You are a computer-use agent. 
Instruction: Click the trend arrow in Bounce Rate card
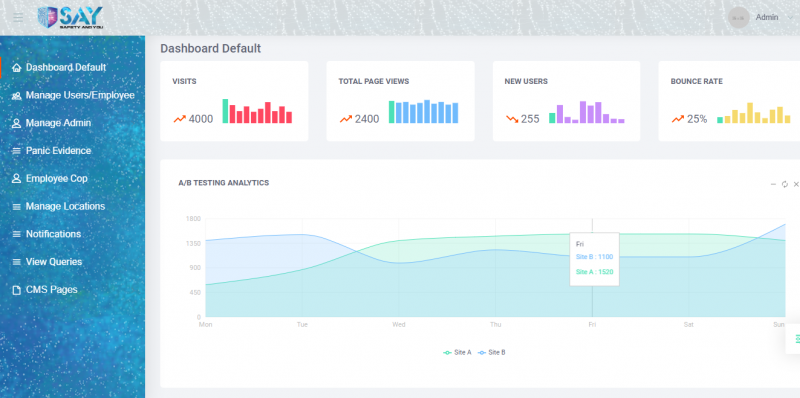678,119
